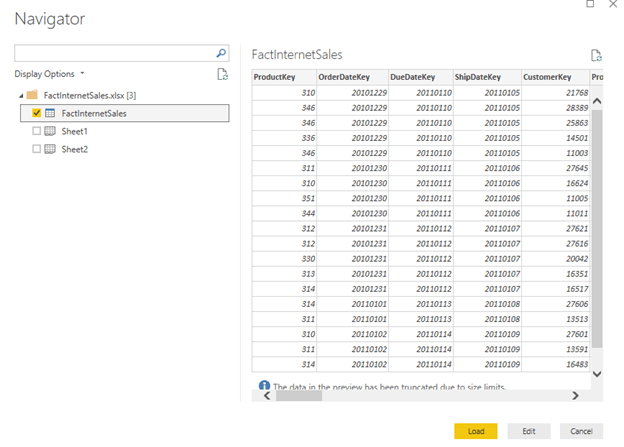Open the Display Options dropdown

point(49,74)
